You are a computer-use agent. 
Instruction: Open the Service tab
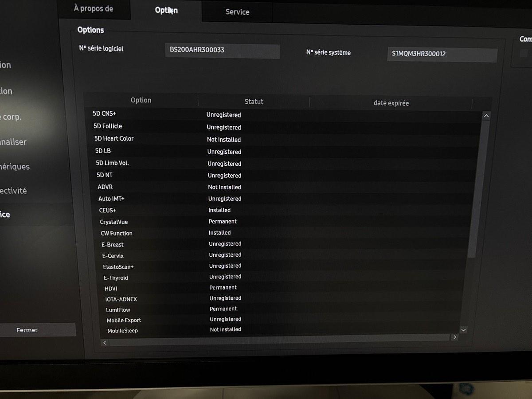[x=237, y=12]
